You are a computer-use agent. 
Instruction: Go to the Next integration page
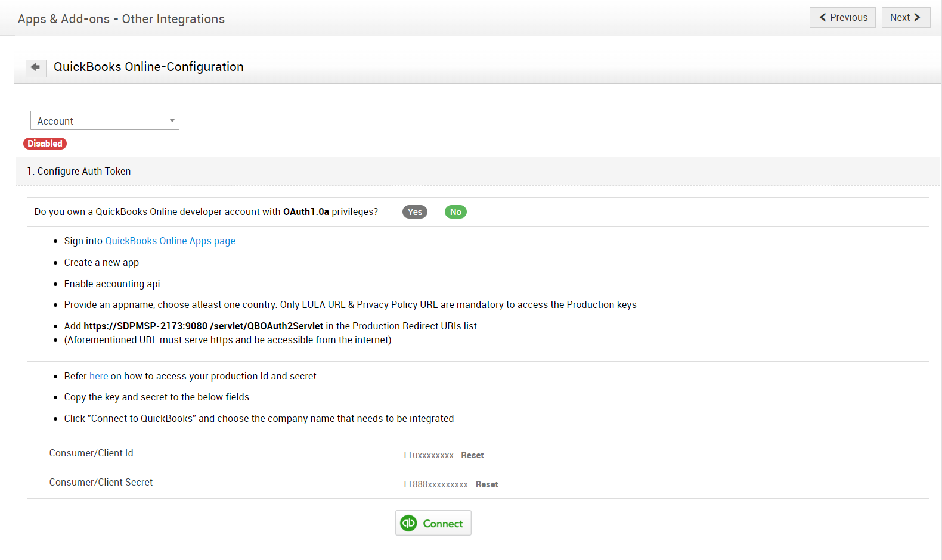(x=905, y=17)
